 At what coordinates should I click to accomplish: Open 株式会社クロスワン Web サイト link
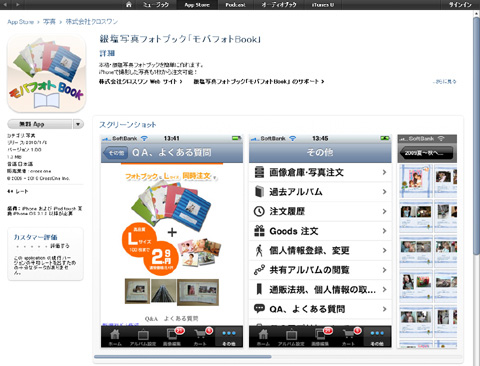[x=140, y=81]
